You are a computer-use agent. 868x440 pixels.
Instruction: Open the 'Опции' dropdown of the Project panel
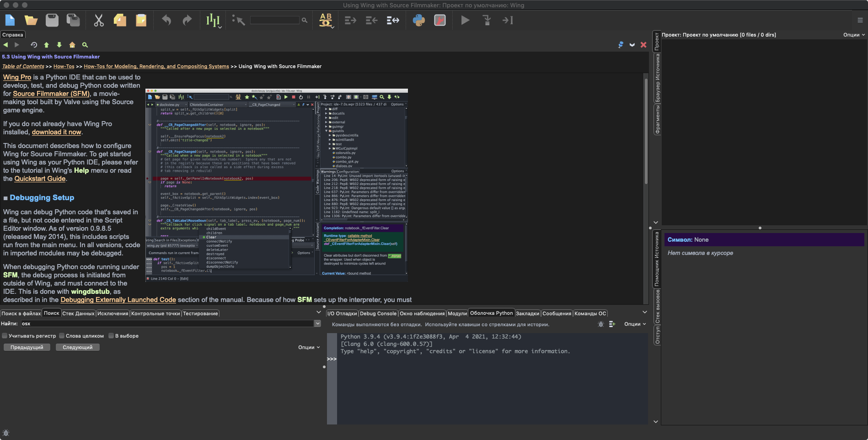[852, 34]
